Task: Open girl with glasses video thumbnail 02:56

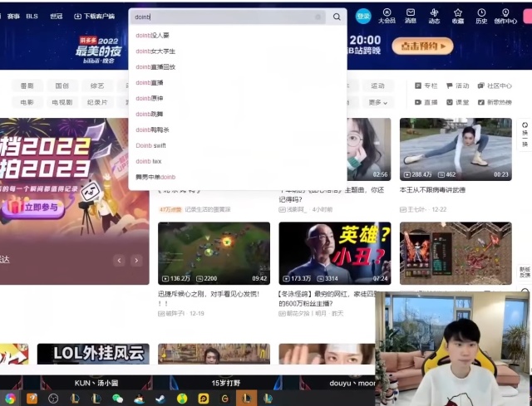Action: [369, 149]
